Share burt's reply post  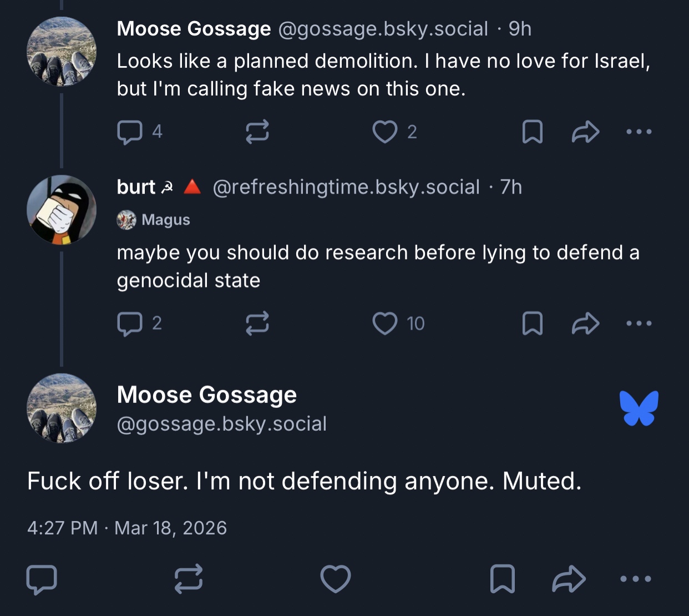pyautogui.click(x=586, y=324)
